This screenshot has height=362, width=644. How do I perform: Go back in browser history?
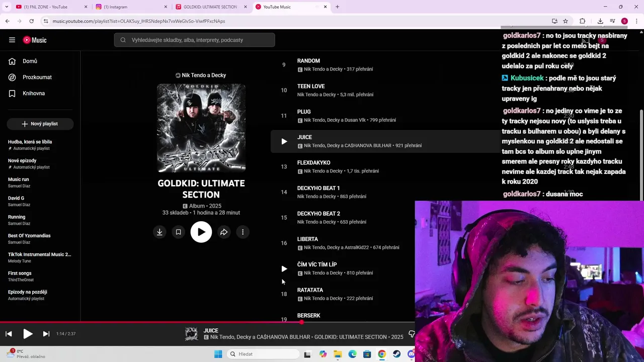pos(7,21)
